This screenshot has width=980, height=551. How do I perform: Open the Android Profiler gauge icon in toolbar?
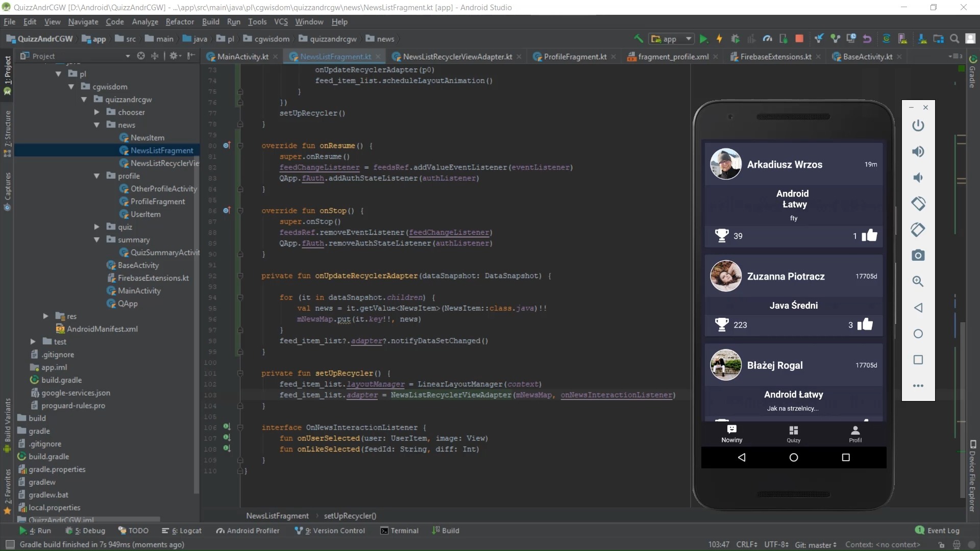point(767,39)
